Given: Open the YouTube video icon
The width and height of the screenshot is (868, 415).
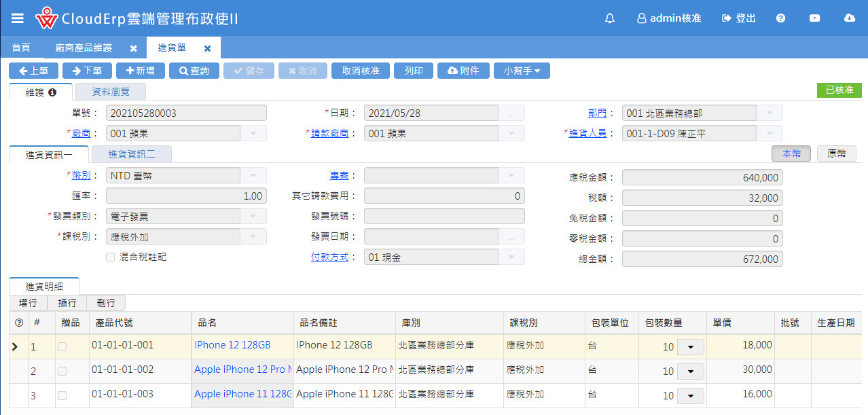Looking at the screenshot, I should 815,18.
